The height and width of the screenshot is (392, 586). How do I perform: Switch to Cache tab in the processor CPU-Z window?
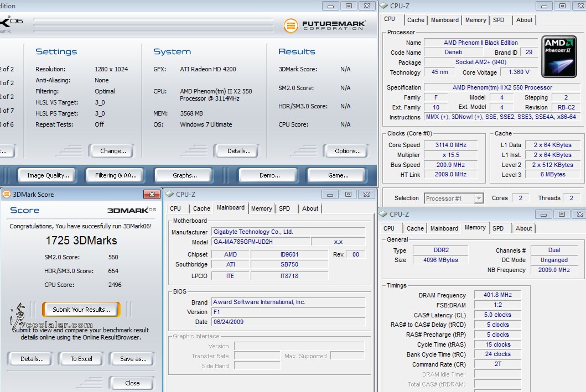416,20
